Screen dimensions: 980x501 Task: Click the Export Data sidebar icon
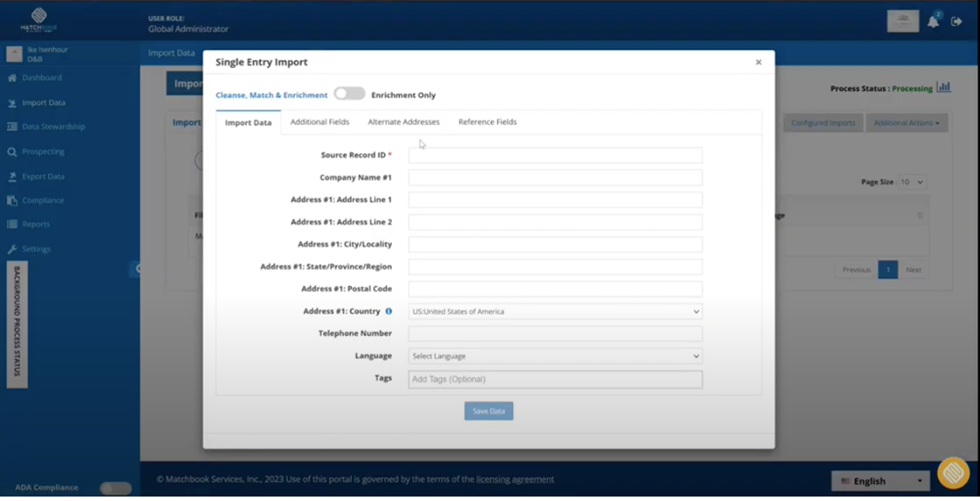tap(12, 177)
